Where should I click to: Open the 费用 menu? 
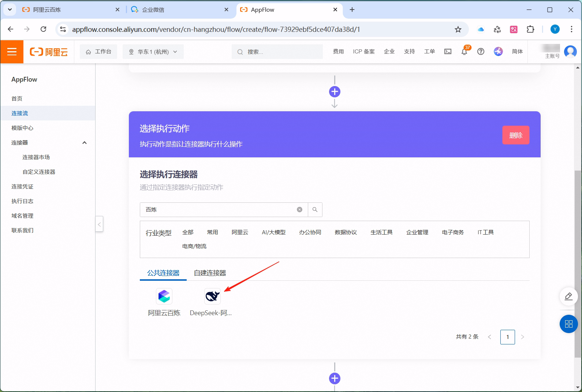pyautogui.click(x=338, y=52)
